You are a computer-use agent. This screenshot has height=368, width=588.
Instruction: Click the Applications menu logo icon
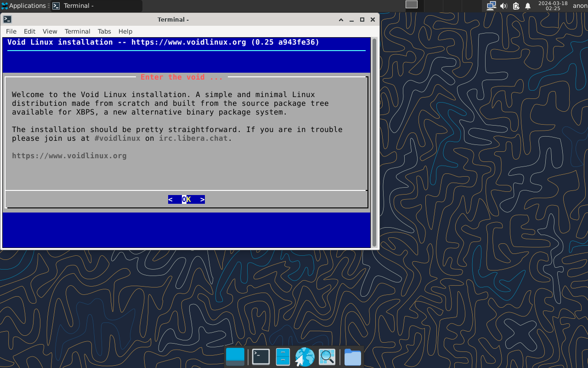[4, 6]
